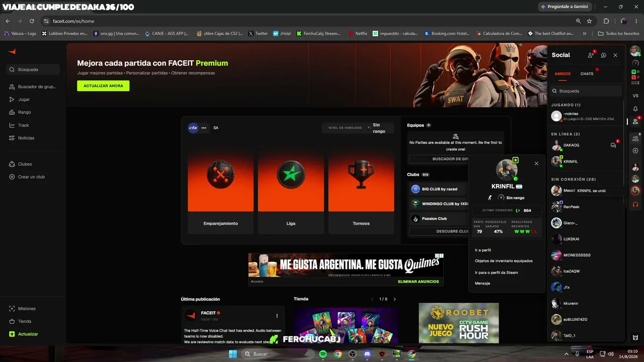Switch to the AMIGOS tab
This screenshot has height=362, width=644.
(x=562, y=74)
